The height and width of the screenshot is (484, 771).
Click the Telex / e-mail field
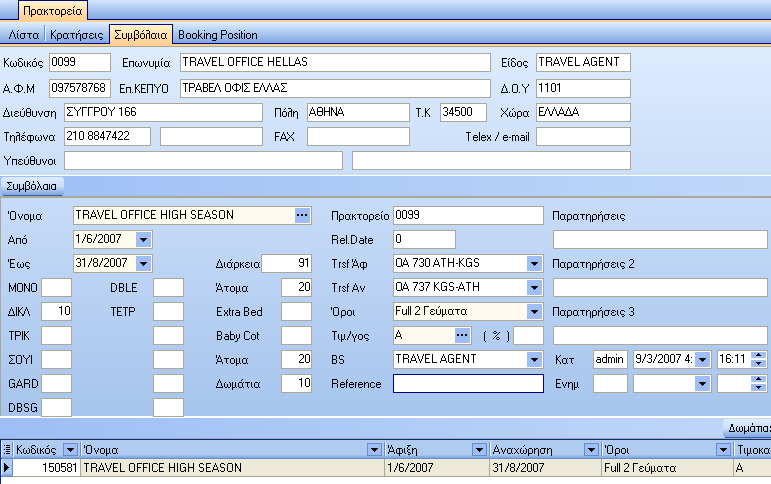583,137
